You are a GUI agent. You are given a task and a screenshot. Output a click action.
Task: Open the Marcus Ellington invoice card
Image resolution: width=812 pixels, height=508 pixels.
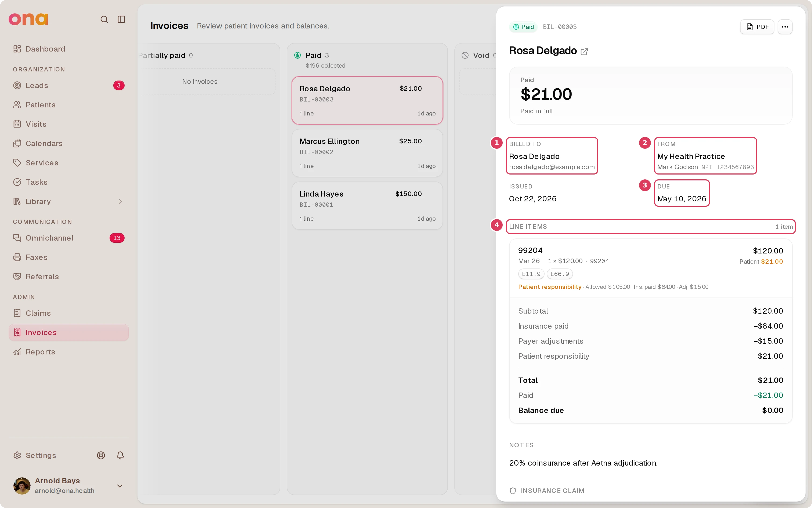(367, 153)
